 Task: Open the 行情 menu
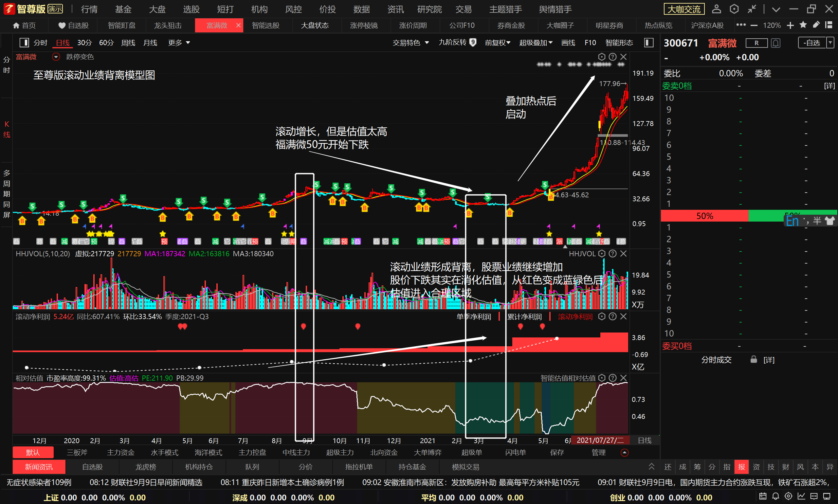tap(89, 9)
